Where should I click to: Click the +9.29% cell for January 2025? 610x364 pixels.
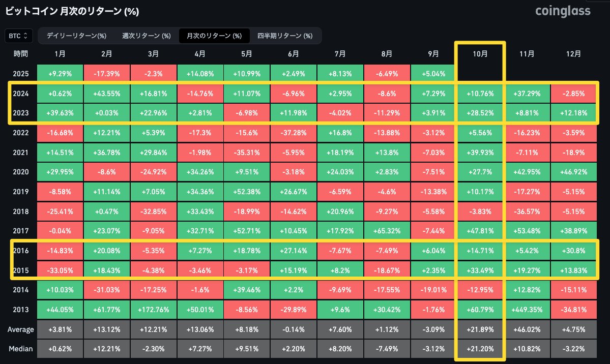tap(60, 74)
